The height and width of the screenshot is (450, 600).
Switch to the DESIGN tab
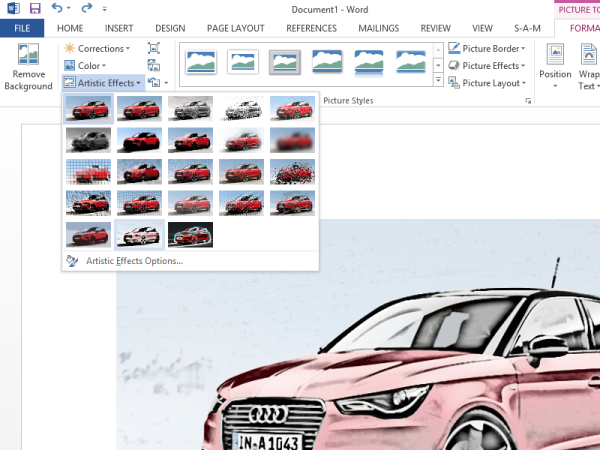coord(170,28)
